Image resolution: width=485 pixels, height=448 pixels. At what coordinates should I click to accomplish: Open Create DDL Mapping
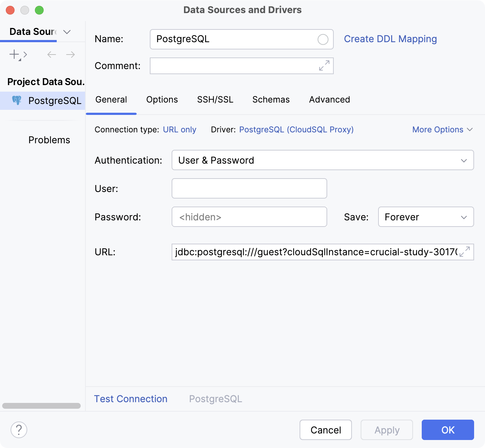(390, 39)
